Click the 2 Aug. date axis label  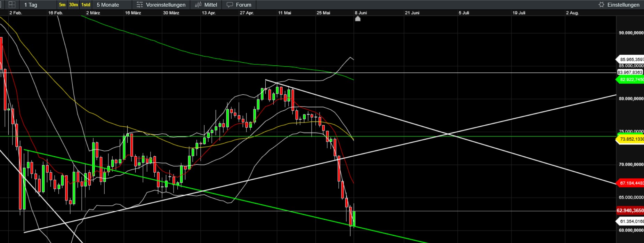pyautogui.click(x=572, y=13)
